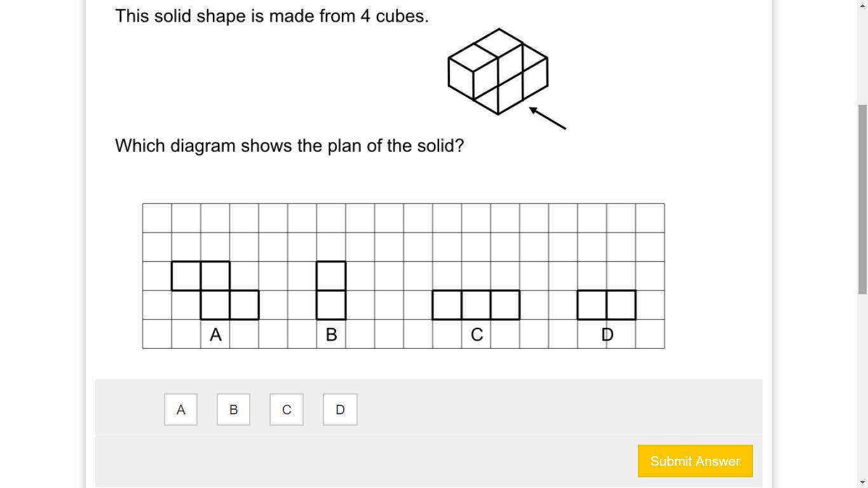Submit the answer with the yellow button
Screen dimensions: 868x488
click(x=695, y=461)
